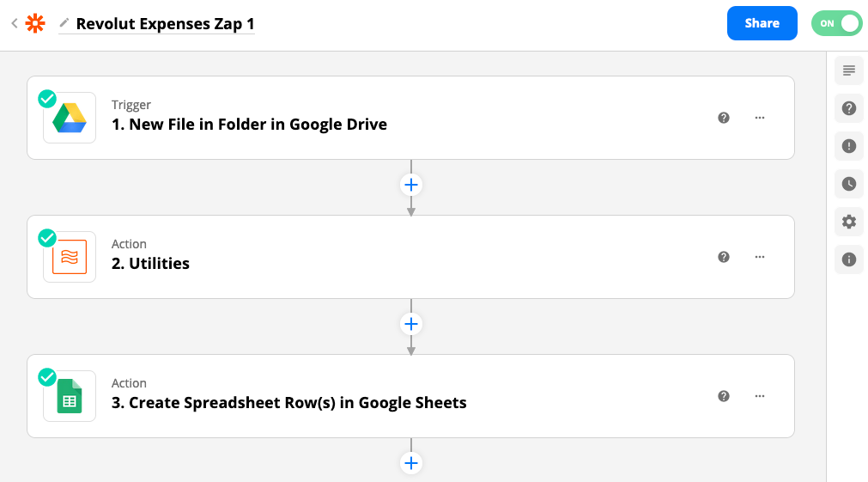The image size is (868, 482).
Task: Add step after the Utilities action
Action: tap(410, 324)
